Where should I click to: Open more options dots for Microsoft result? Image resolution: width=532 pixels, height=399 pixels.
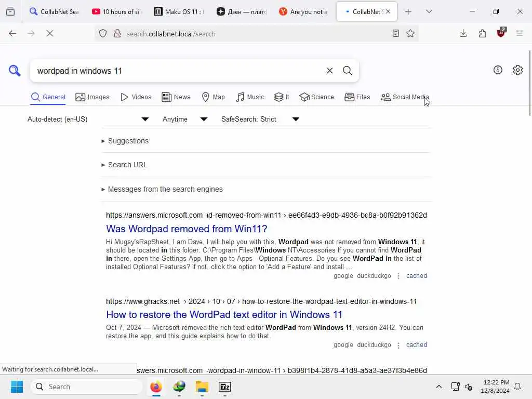coord(398,276)
